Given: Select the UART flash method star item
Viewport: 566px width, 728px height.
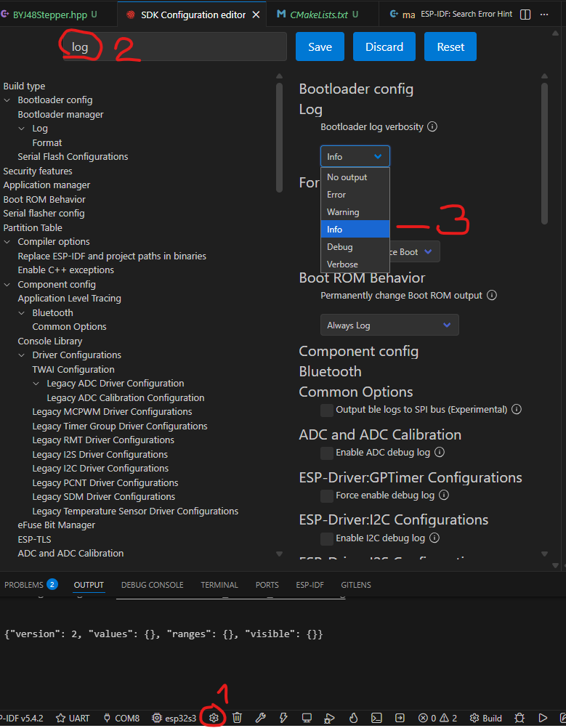Looking at the screenshot, I should 73,719.
